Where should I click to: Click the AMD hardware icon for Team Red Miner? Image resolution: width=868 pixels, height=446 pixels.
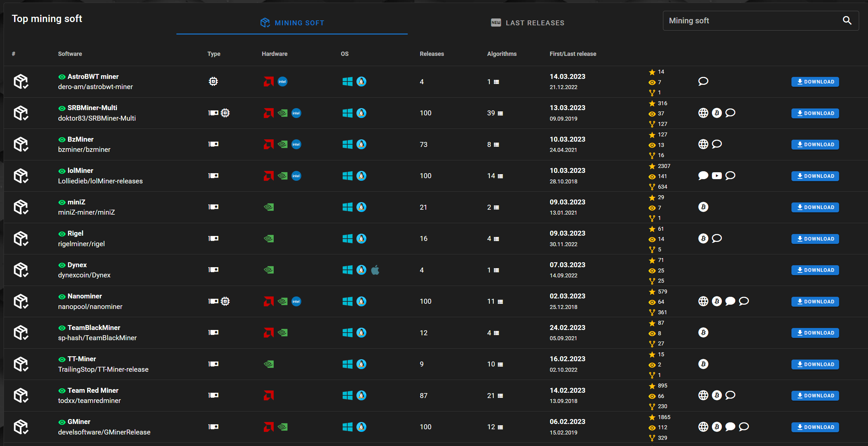coord(268,395)
